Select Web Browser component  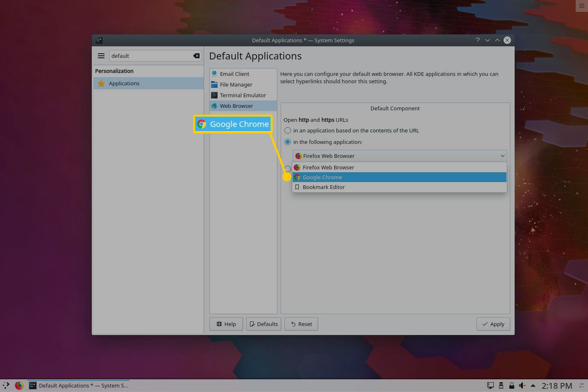[243, 106]
